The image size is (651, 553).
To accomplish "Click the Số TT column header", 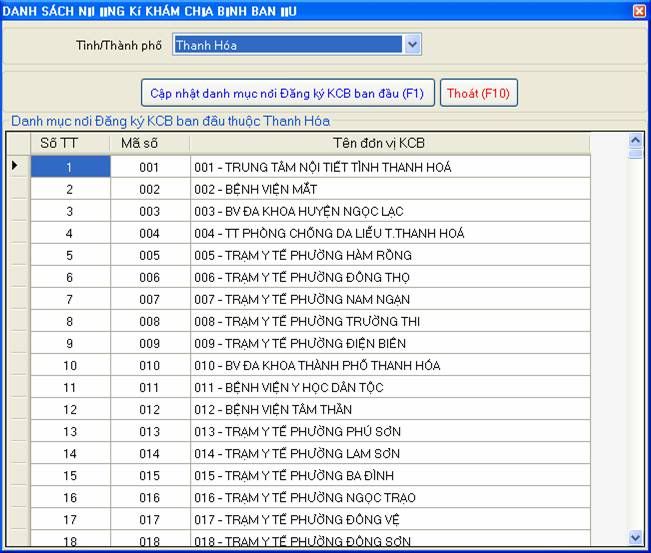I will [71, 143].
